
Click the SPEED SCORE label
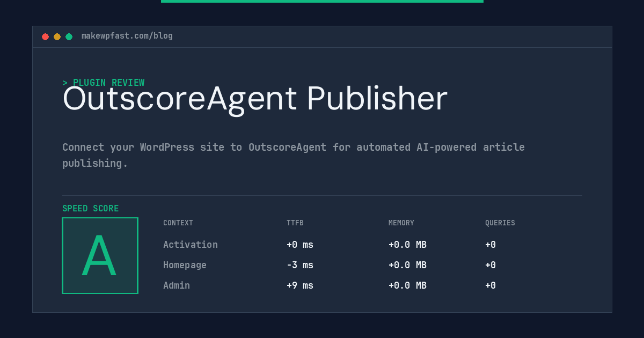(x=91, y=209)
